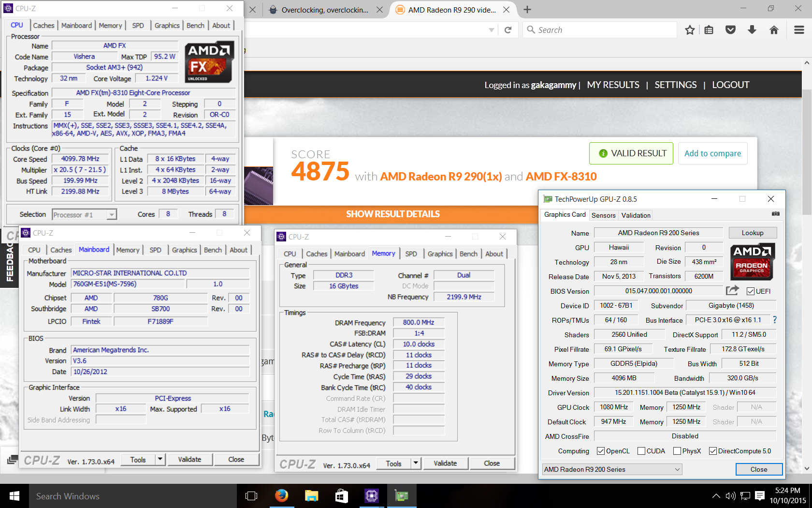This screenshot has width=812, height=508.
Task: Open the GPU selection dropdown in GPU-Z
Action: [612, 469]
